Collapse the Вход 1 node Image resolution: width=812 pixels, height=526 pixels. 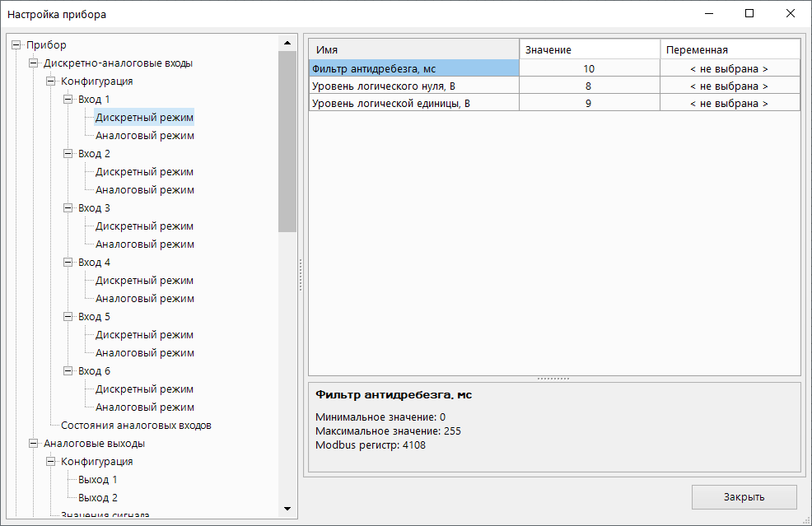coord(68,100)
